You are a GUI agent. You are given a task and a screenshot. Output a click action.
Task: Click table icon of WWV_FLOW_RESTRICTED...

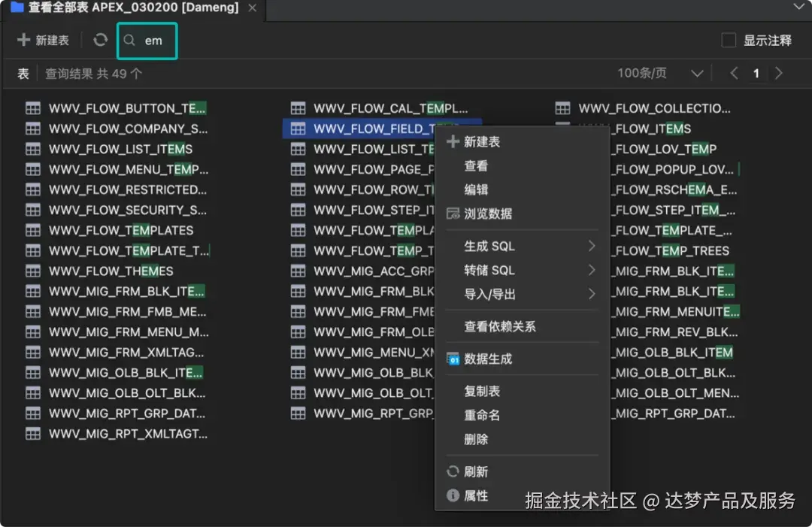point(33,189)
